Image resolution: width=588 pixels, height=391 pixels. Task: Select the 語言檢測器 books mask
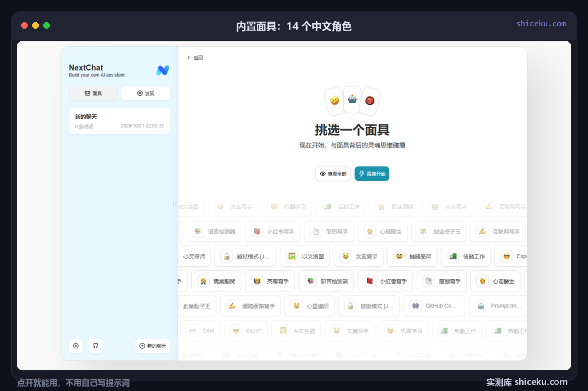(326, 281)
